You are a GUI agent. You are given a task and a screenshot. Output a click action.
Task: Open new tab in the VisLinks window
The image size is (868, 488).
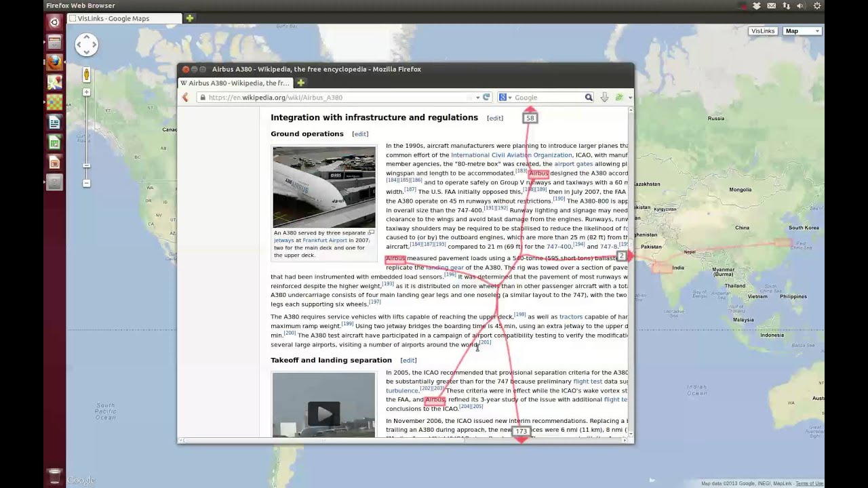tap(190, 18)
